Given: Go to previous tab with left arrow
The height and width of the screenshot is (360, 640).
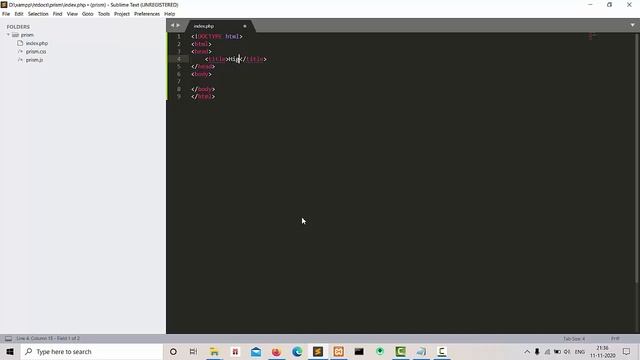Looking at the screenshot, I should pyautogui.click(x=172, y=25).
